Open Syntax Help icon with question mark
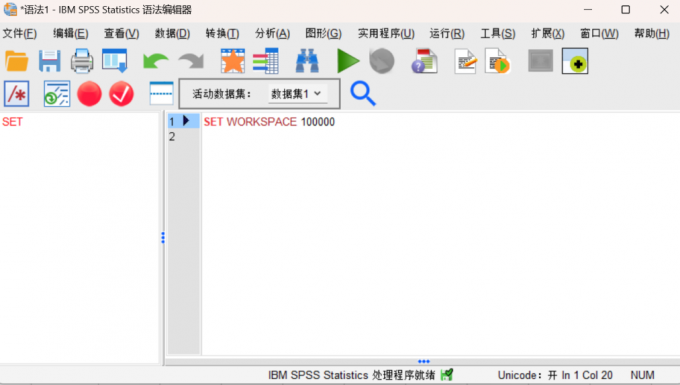 (424, 61)
